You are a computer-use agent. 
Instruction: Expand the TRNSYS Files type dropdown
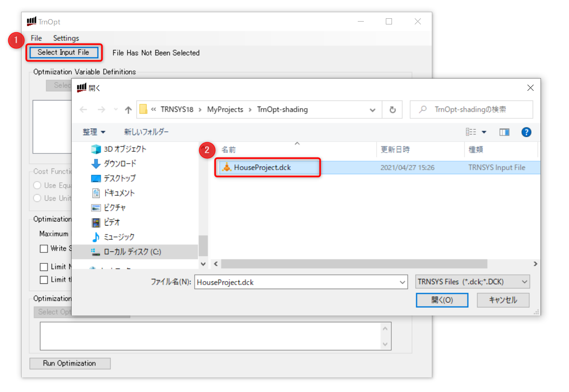pos(524,282)
